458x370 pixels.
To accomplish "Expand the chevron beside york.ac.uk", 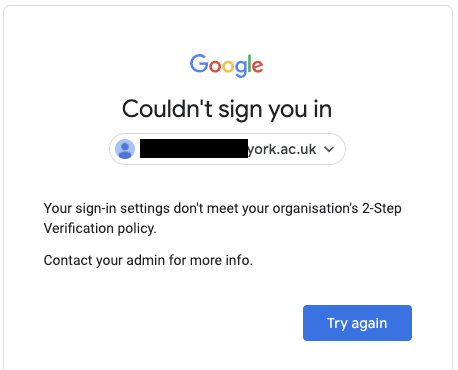I will (329, 149).
